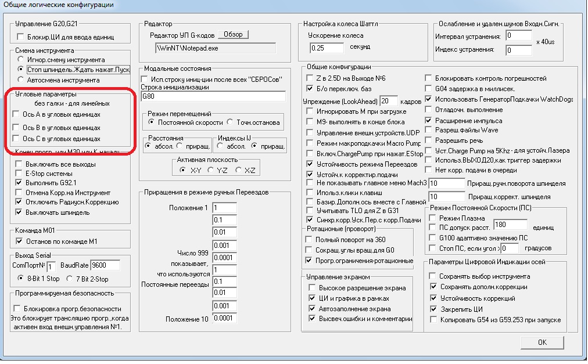
Task: Toggle 'Полный поворот на 360' checkbox
Action: 309,239
